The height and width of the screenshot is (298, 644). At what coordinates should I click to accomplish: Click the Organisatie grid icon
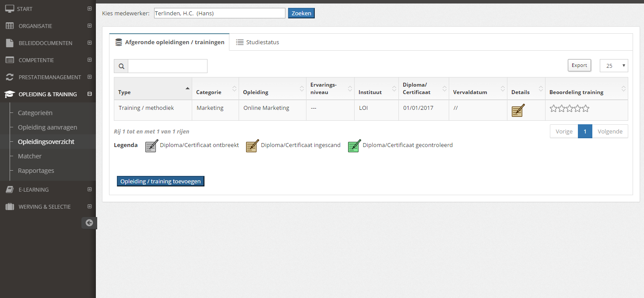[x=10, y=26]
